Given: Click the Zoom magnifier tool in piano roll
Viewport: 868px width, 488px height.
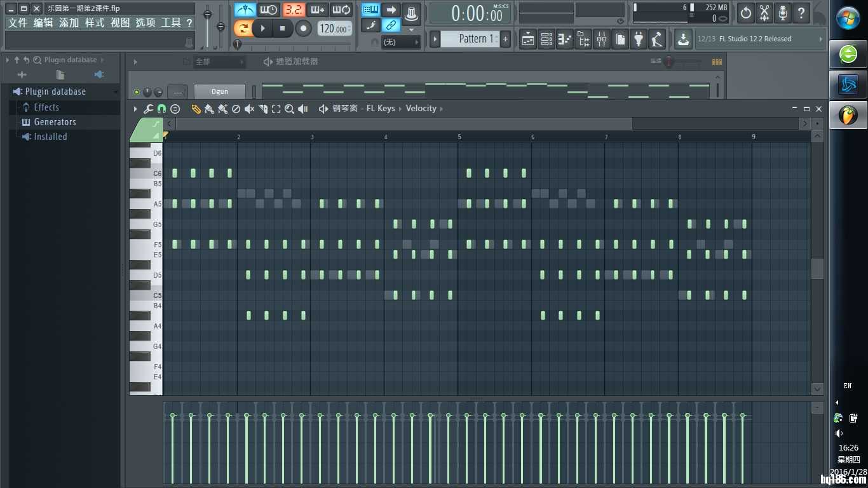Looking at the screenshot, I should [289, 109].
